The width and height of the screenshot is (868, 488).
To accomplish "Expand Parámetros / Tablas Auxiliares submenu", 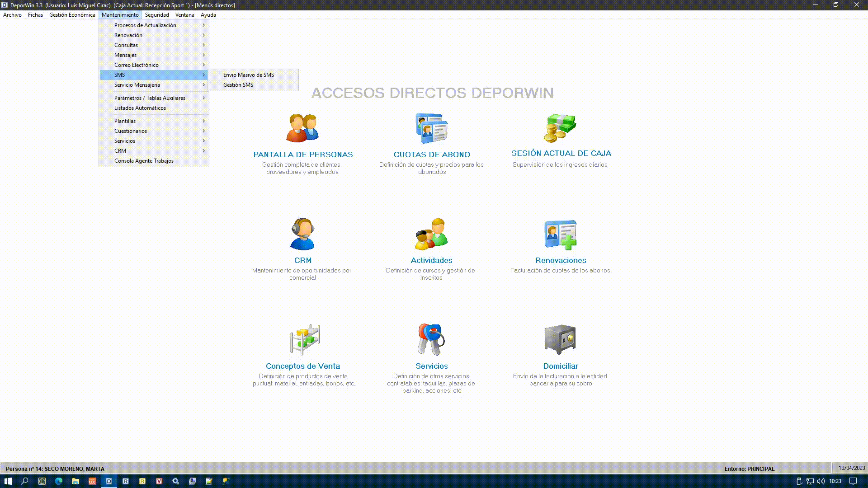I will (x=154, y=98).
